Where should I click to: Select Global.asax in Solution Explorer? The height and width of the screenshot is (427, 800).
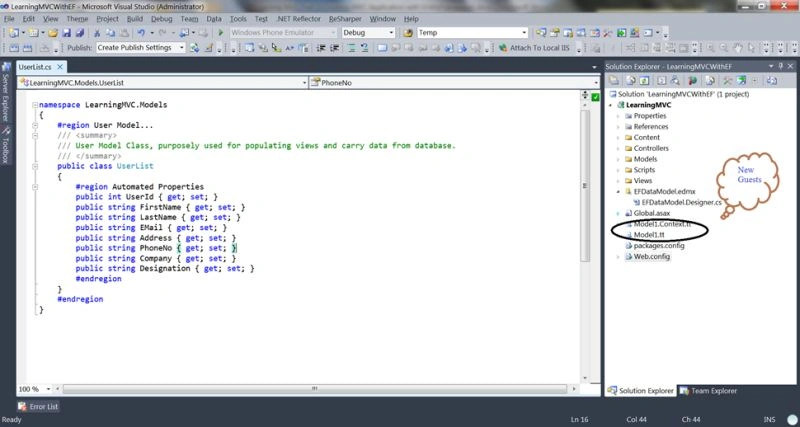coord(652,213)
